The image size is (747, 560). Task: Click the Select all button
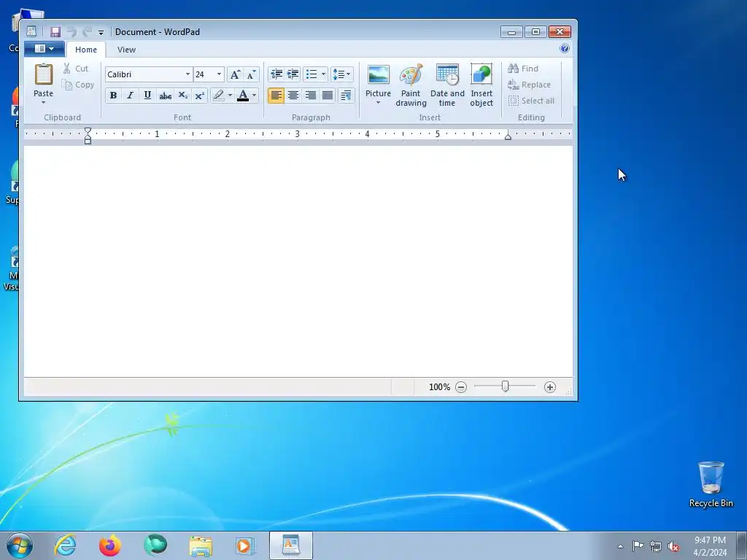point(531,101)
